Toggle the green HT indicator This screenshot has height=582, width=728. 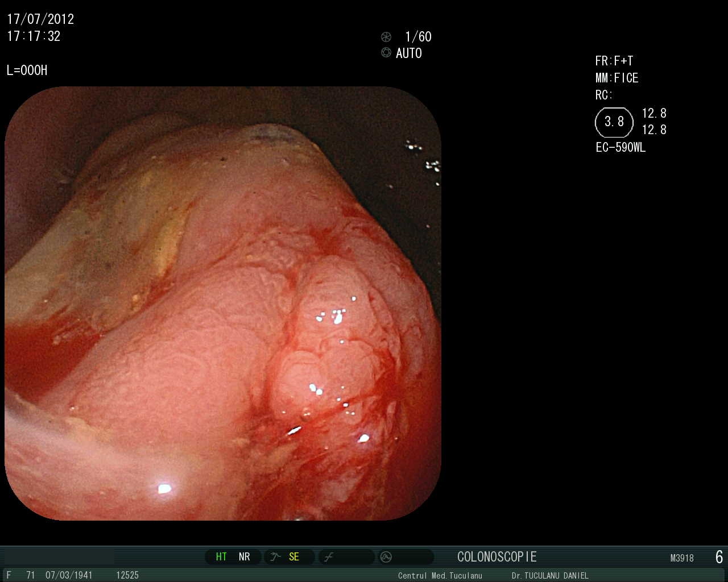point(221,557)
